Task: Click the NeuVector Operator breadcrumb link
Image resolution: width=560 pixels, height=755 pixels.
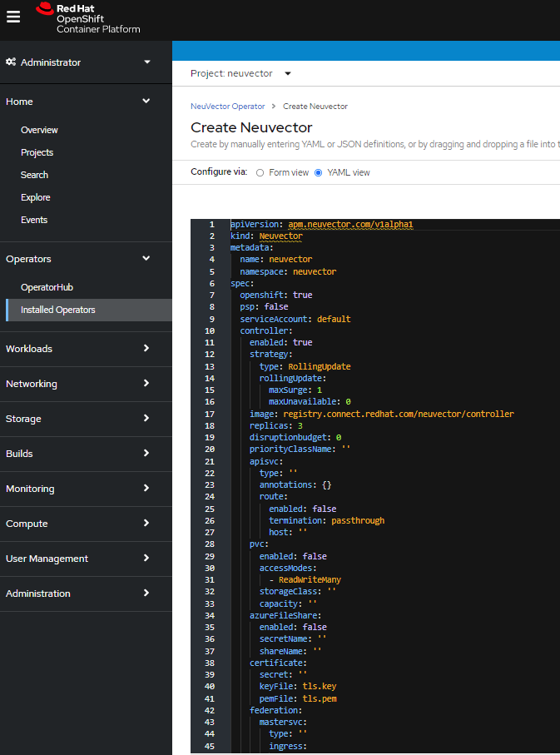Action: [x=227, y=107]
